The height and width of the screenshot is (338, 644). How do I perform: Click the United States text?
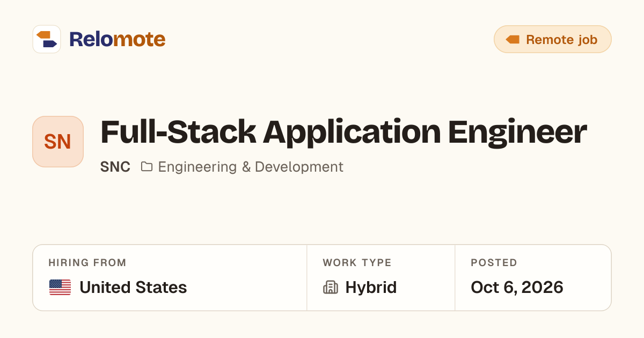point(133,288)
